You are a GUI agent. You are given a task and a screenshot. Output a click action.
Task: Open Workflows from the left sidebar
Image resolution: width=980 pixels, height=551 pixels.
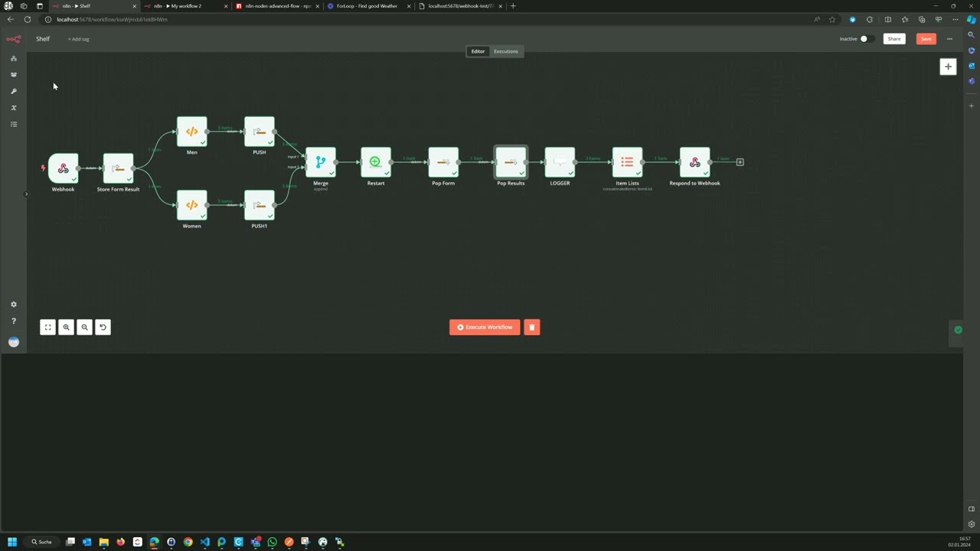[13, 58]
